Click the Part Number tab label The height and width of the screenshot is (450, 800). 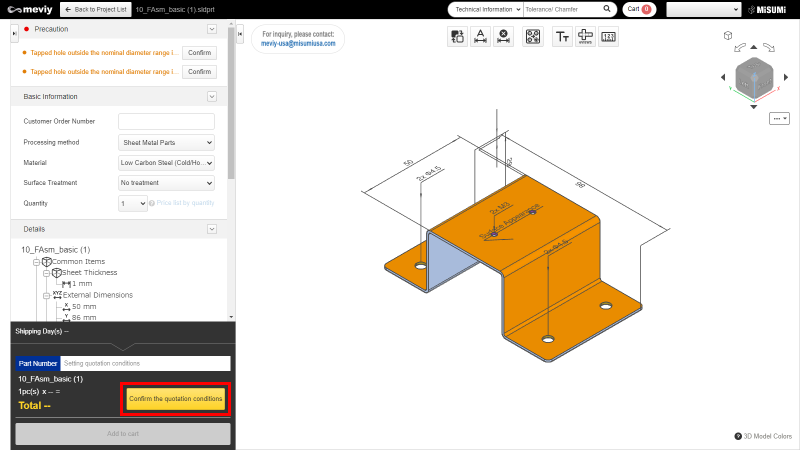click(38, 363)
